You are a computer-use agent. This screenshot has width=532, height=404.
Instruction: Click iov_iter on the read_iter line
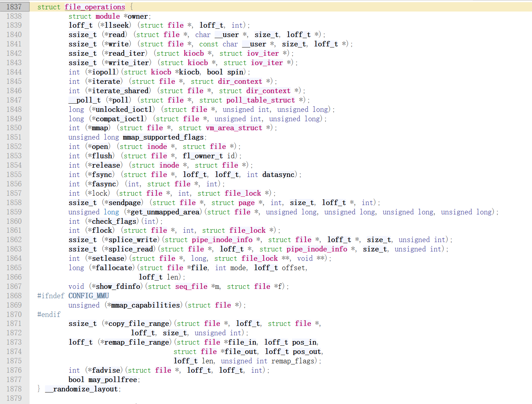click(x=263, y=53)
